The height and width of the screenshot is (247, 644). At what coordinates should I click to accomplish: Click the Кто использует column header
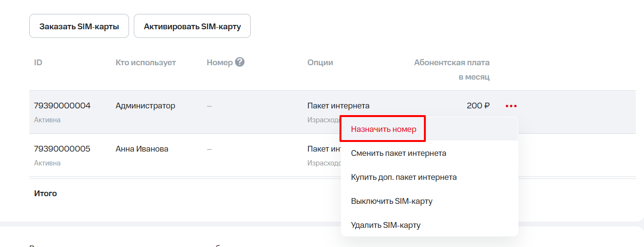[x=146, y=63]
